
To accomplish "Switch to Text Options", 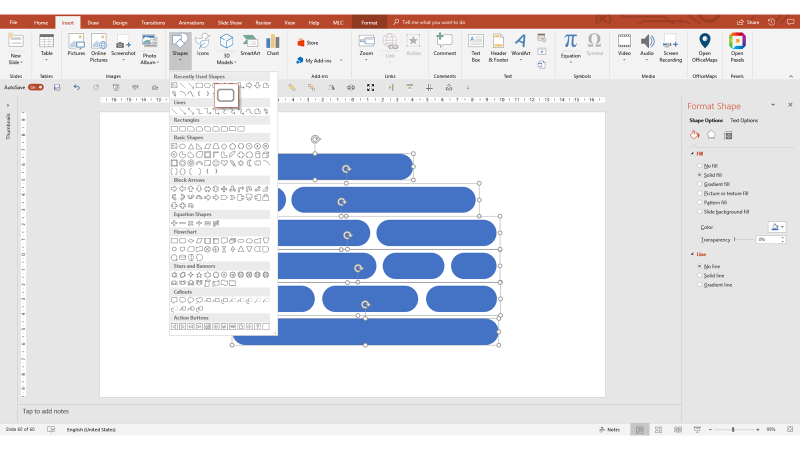I will pos(744,120).
